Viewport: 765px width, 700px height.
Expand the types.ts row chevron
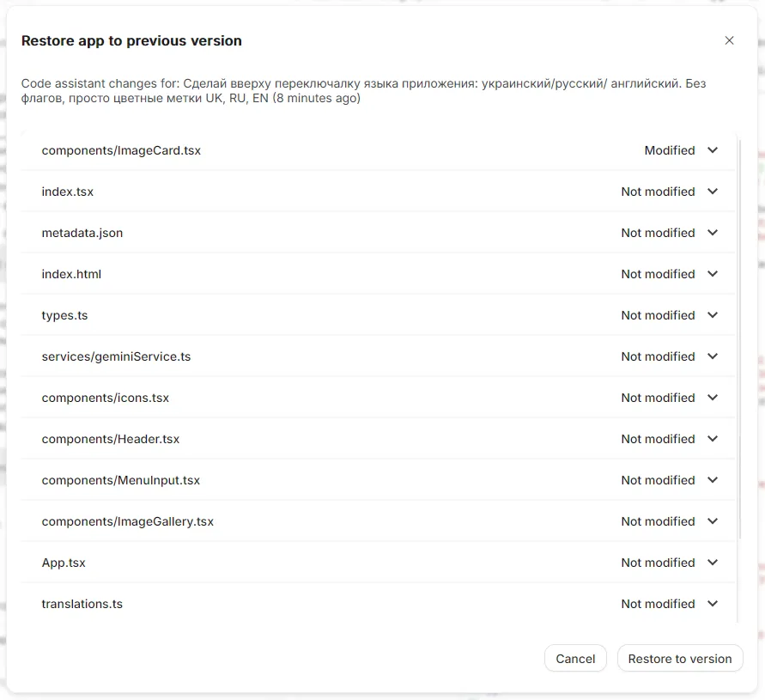[x=713, y=315]
